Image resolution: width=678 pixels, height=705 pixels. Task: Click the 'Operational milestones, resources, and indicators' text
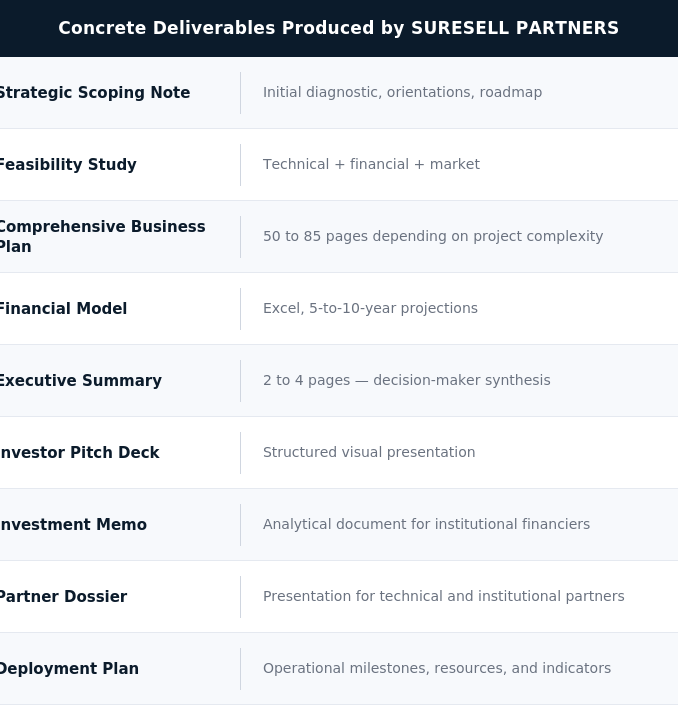tap(437, 668)
